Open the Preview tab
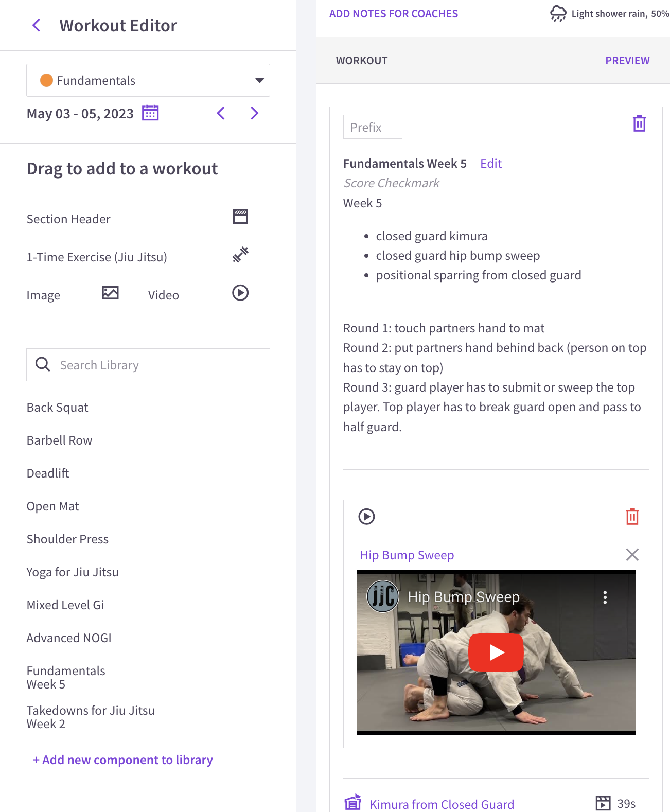The width and height of the screenshot is (670, 812). tap(627, 61)
